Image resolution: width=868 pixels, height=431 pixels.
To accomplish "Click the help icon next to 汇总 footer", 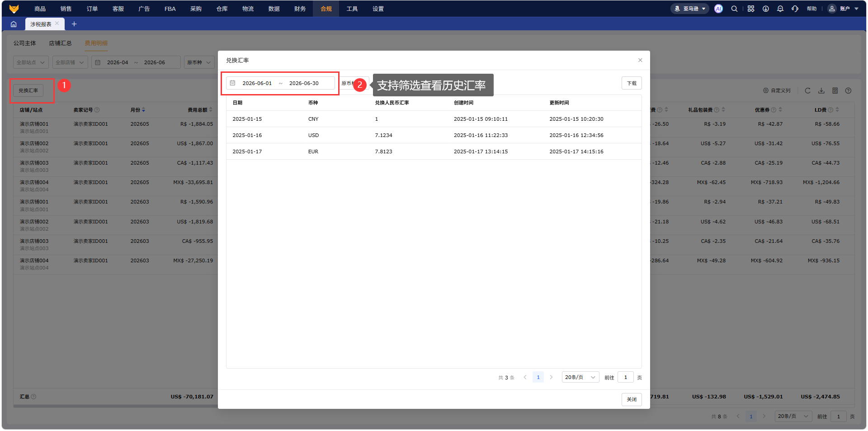I will point(34,397).
